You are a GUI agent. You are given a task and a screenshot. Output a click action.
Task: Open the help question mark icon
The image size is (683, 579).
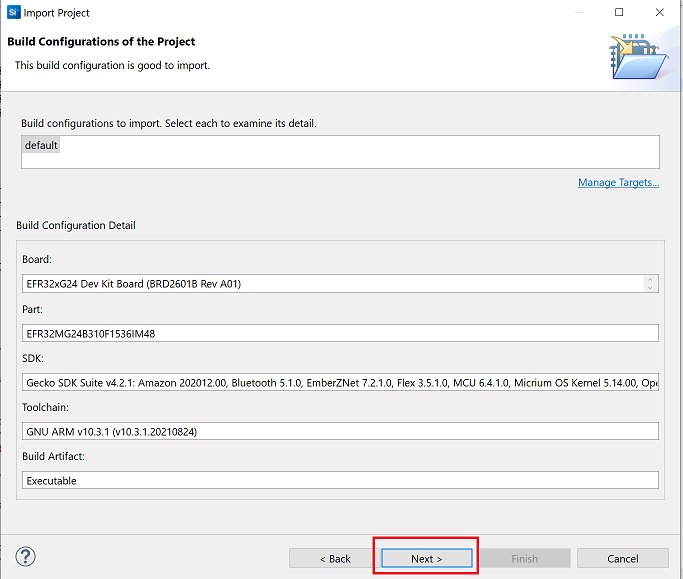tap(26, 557)
